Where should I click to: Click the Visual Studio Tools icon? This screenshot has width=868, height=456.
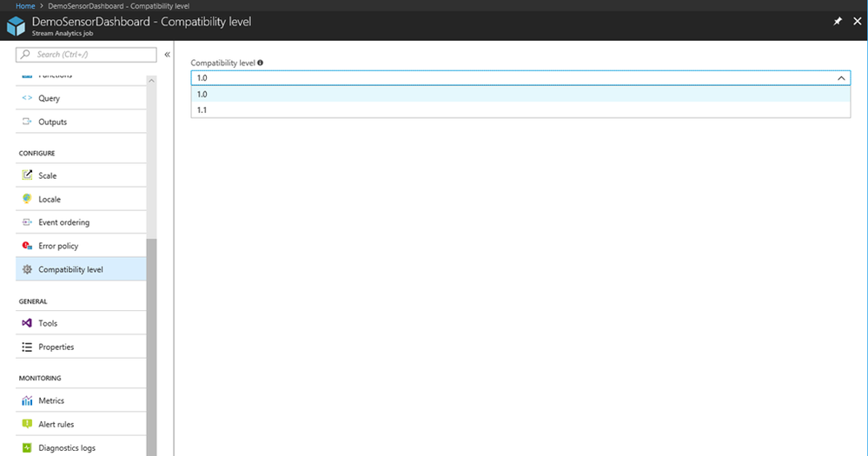27,322
